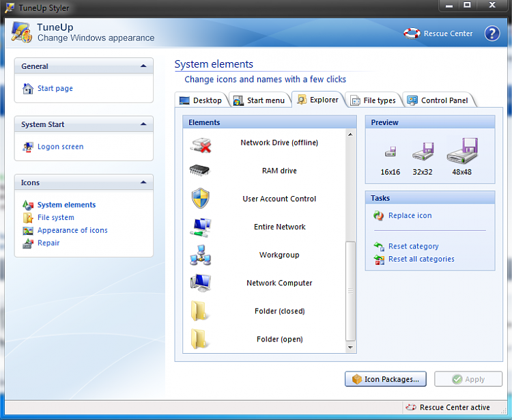512x420 pixels.
Task: Click the Elements list scrollbar thumb
Action: tap(350, 291)
